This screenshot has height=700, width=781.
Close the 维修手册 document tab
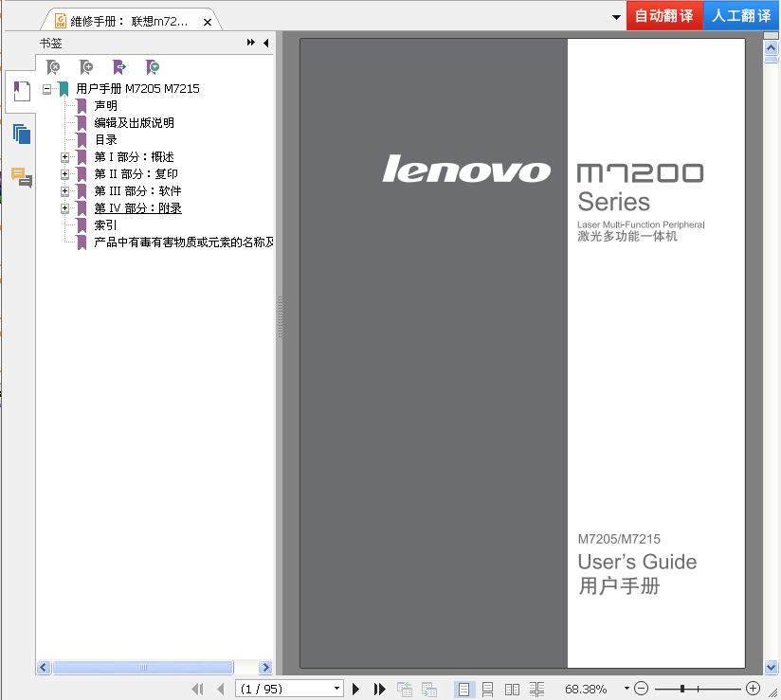pyautogui.click(x=208, y=22)
